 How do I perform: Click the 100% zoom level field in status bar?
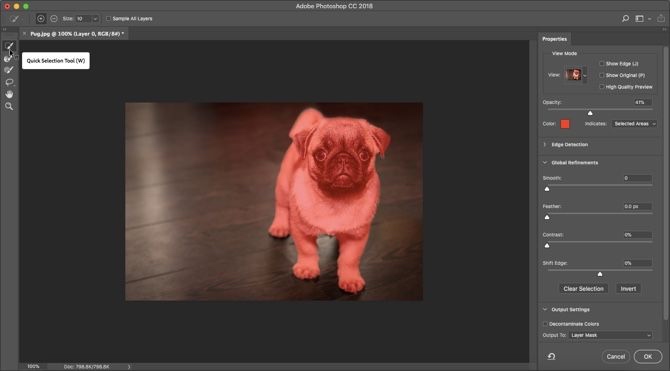33,367
